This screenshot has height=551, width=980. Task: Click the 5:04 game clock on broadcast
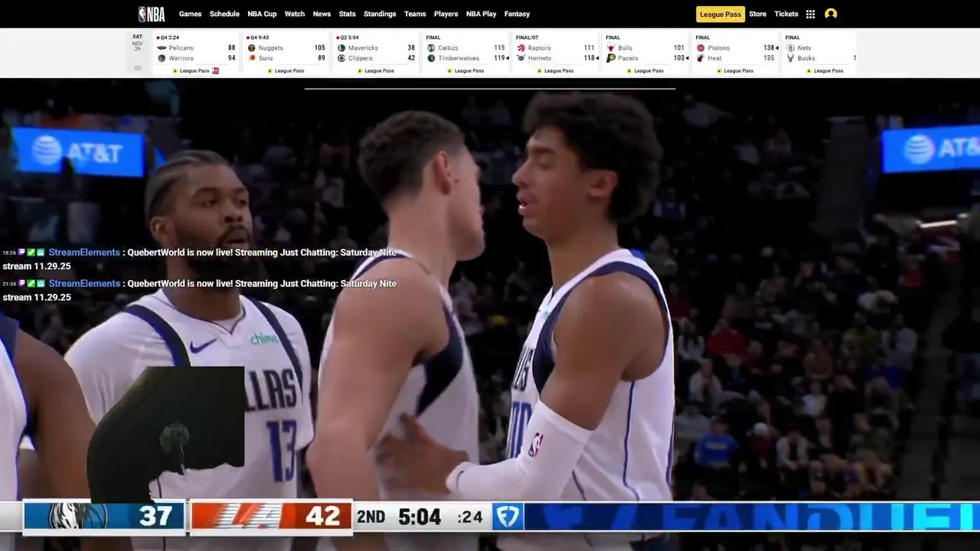tap(420, 517)
